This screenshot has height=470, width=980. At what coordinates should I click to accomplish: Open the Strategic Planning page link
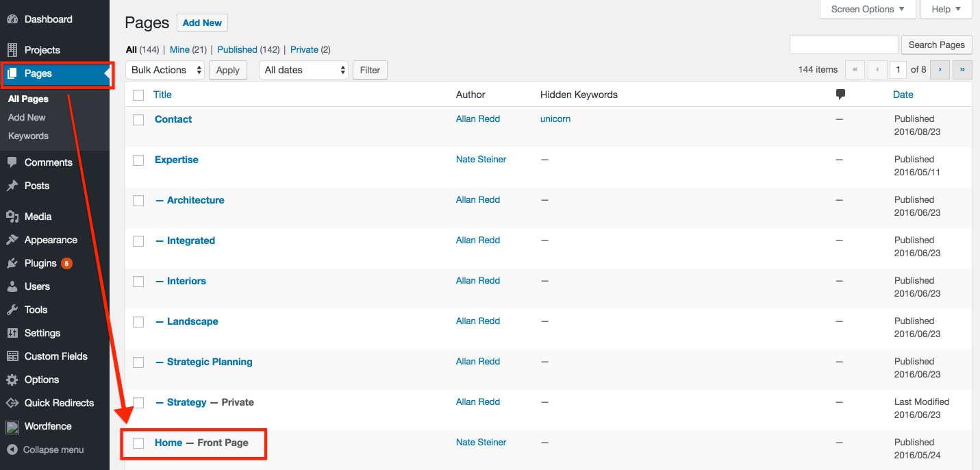tap(210, 362)
